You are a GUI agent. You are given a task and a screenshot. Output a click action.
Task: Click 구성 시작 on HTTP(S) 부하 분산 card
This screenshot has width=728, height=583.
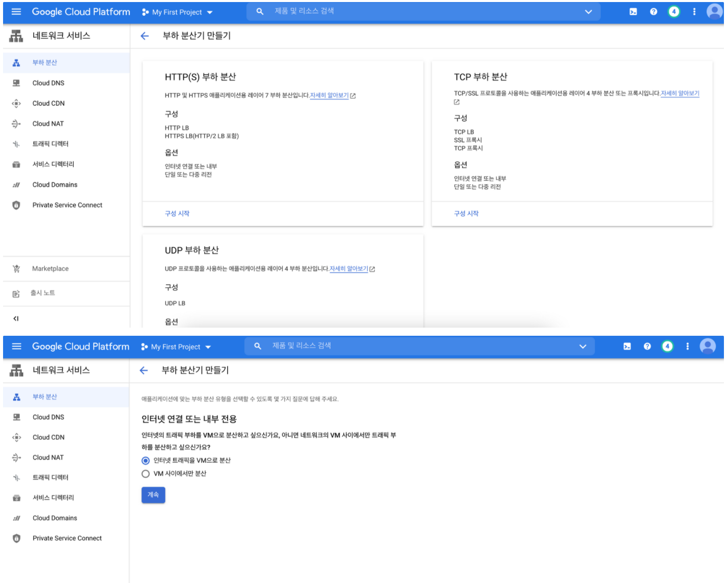coord(177,214)
